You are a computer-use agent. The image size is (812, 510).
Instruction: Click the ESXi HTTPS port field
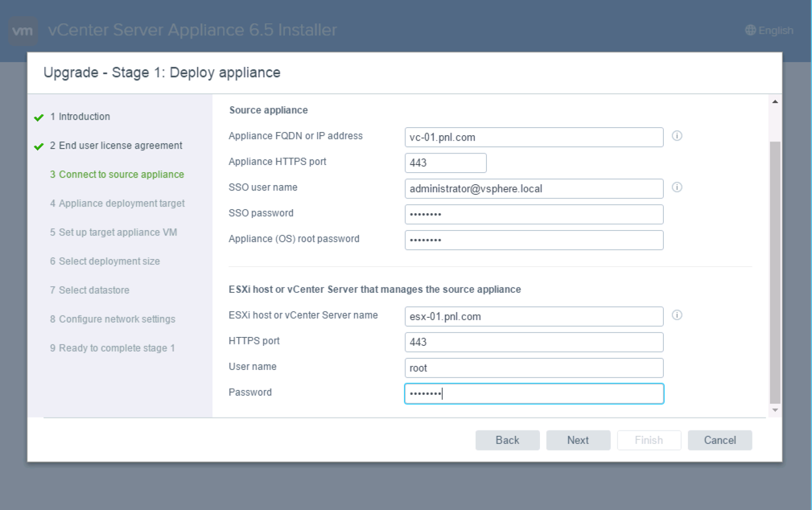click(534, 342)
